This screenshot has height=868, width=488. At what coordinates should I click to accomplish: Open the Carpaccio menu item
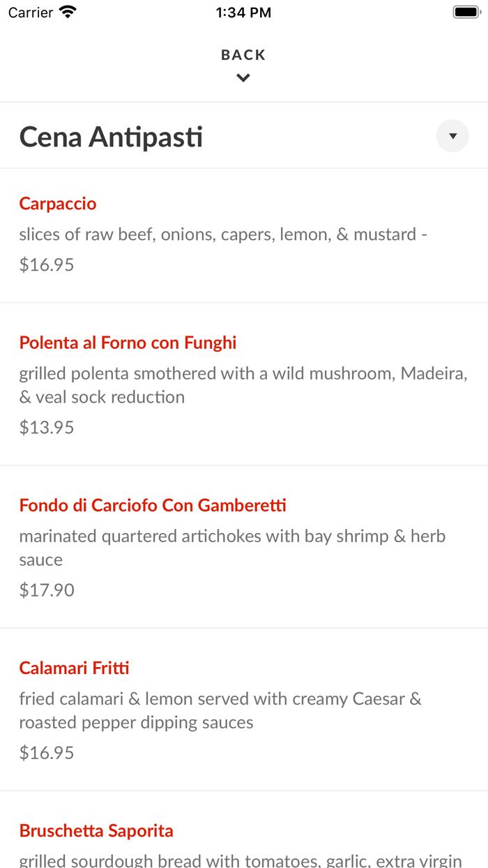[x=58, y=204]
